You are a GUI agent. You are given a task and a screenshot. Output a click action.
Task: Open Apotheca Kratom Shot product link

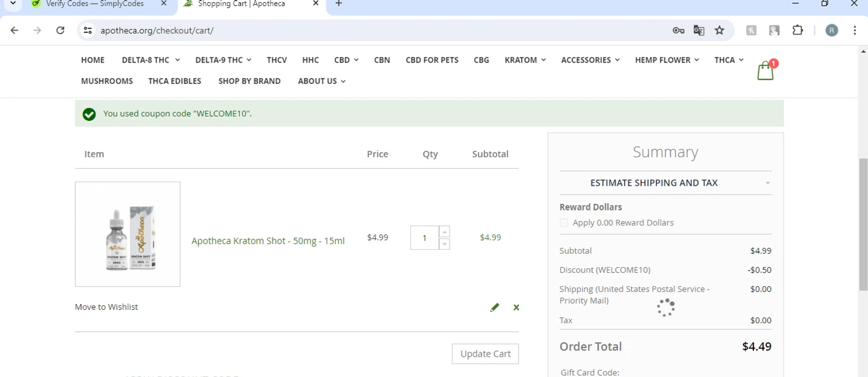(x=268, y=241)
